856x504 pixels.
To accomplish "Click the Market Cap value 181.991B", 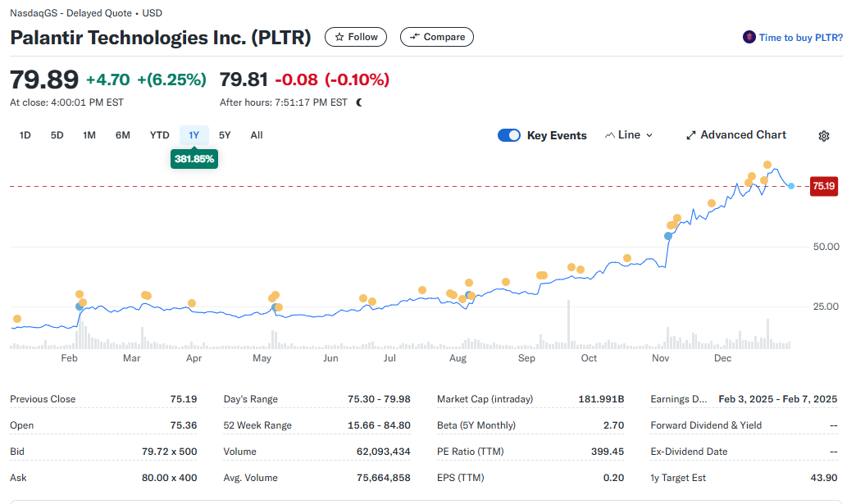I will 601,399.
